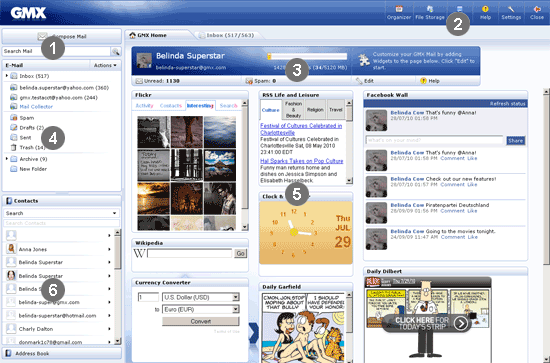
Task: Click the currency amount field
Action: 148,297
